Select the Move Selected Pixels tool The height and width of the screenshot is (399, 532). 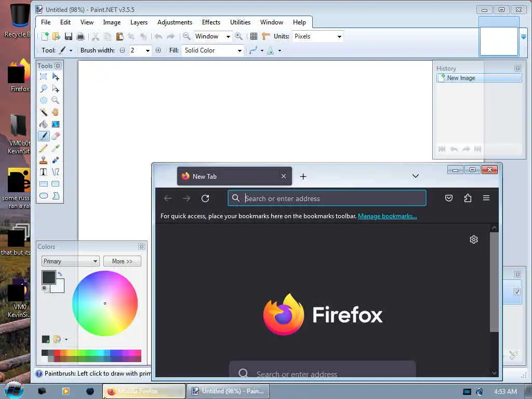pyautogui.click(x=56, y=77)
